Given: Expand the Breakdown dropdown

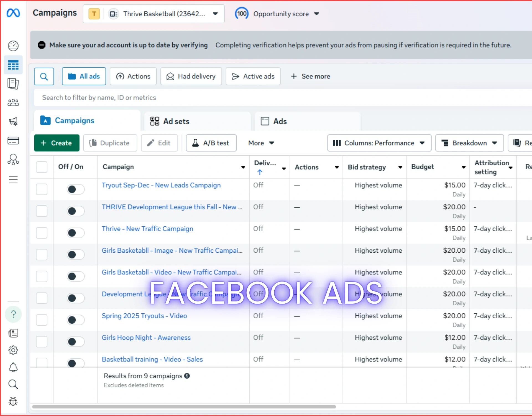Looking at the screenshot, I should click(x=469, y=143).
